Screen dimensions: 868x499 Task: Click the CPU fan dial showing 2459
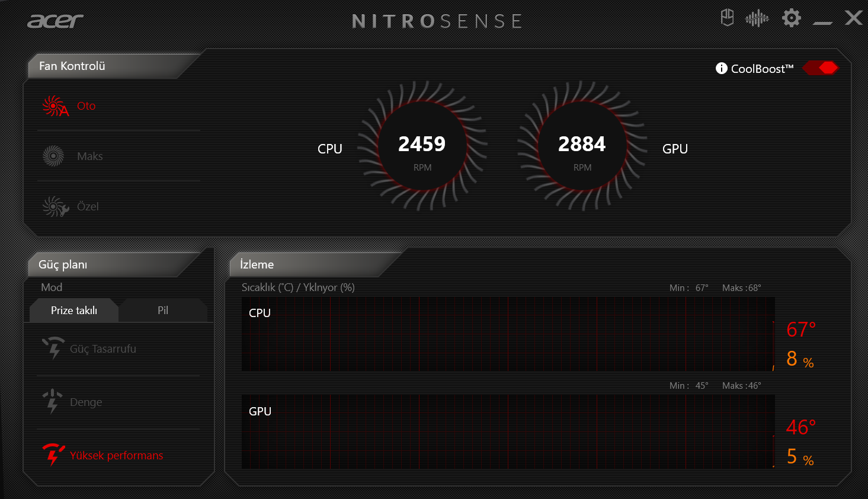422,146
